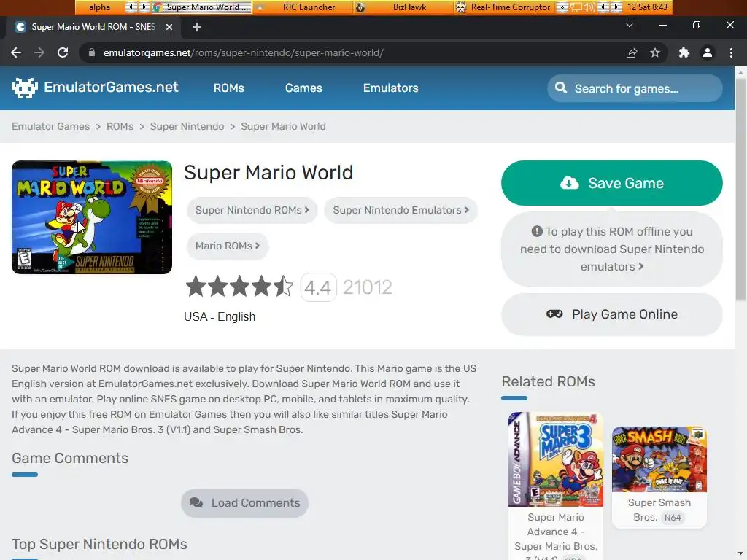This screenshot has width=747, height=560.
Task: Open the Chrome extensions puzzle icon
Action: pyautogui.click(x=684, y=52)
